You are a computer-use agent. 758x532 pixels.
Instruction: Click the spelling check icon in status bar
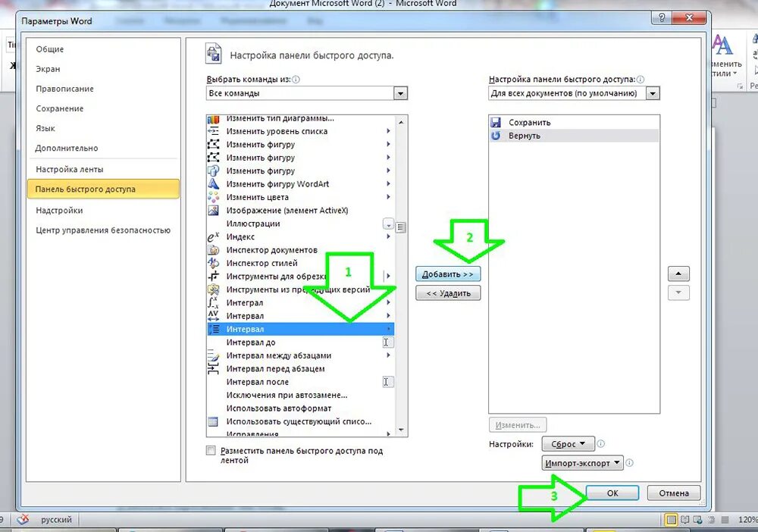[23, 519]
